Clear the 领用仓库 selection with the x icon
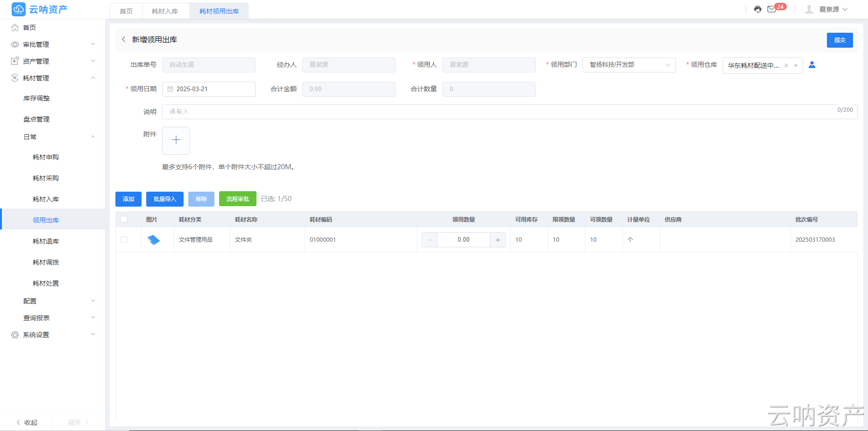The height and width of the screenshot is (431, 868). click(786, 65)
